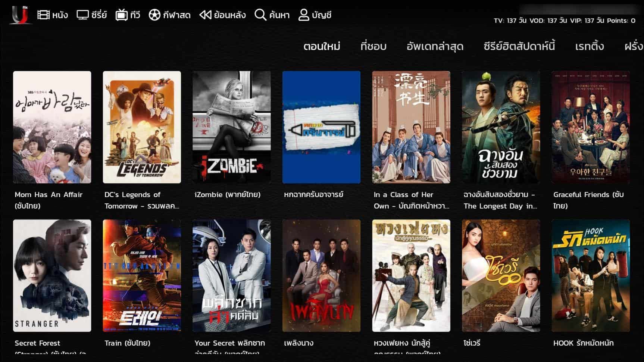The image size is (644, 362).
Task: Open the live TV icon
Action: (x=121, y=15)
